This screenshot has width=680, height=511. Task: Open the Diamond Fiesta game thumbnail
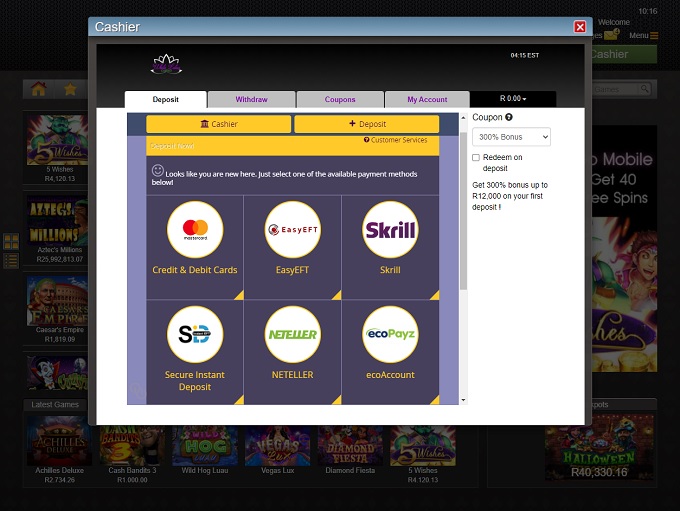[x=350, y=445]
